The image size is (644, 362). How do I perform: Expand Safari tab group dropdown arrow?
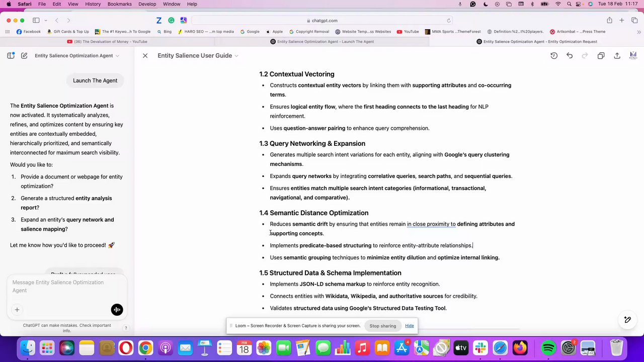tap(45, 21)
